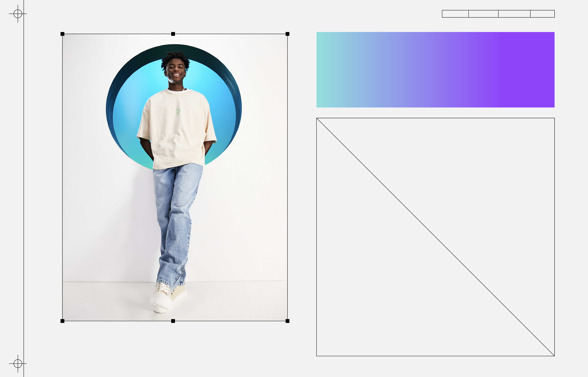Click the top-left selection handle of the photo
Image resolution: width=588 pixels, height=377 pixels.
coord(62,34)
